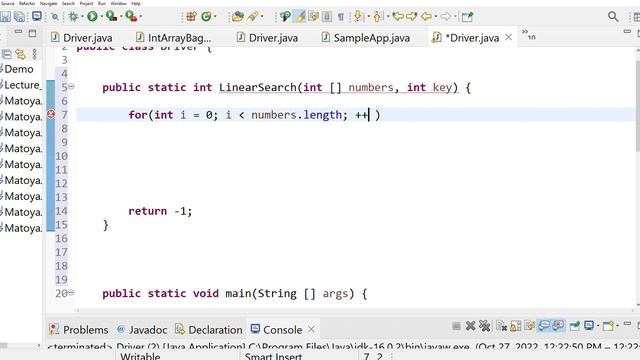Open the Help menu
The image size is (640, 360).
point(136,3)
